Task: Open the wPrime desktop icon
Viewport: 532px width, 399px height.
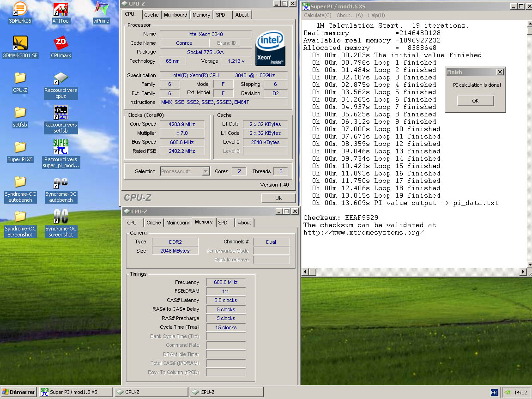Action: click(101, 12)
